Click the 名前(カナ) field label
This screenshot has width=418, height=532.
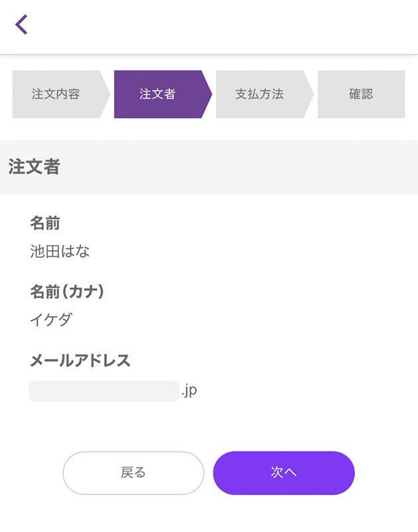coord(67,292)
